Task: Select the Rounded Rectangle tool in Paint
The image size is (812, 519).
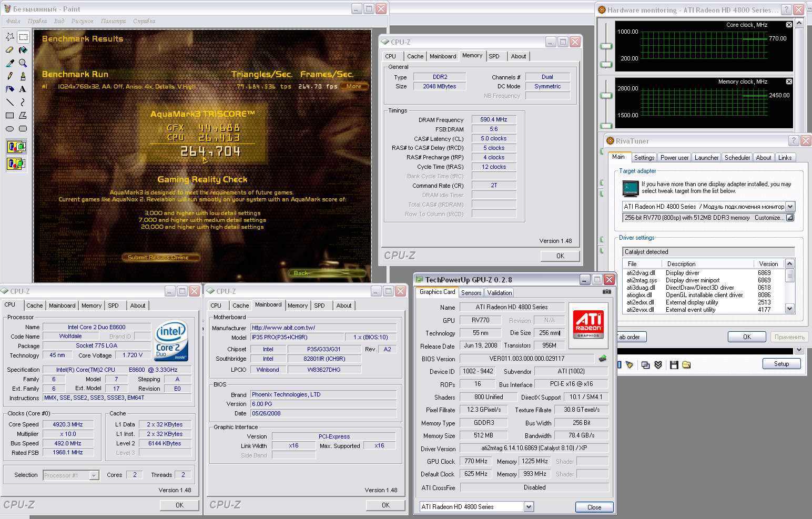Action: pos(23,128)
